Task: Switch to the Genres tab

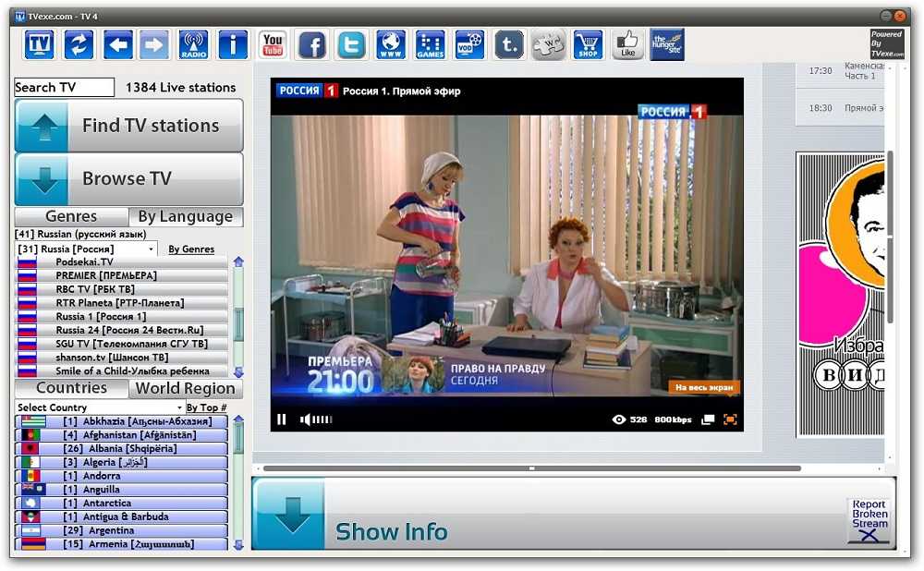Action: point(71,216)
